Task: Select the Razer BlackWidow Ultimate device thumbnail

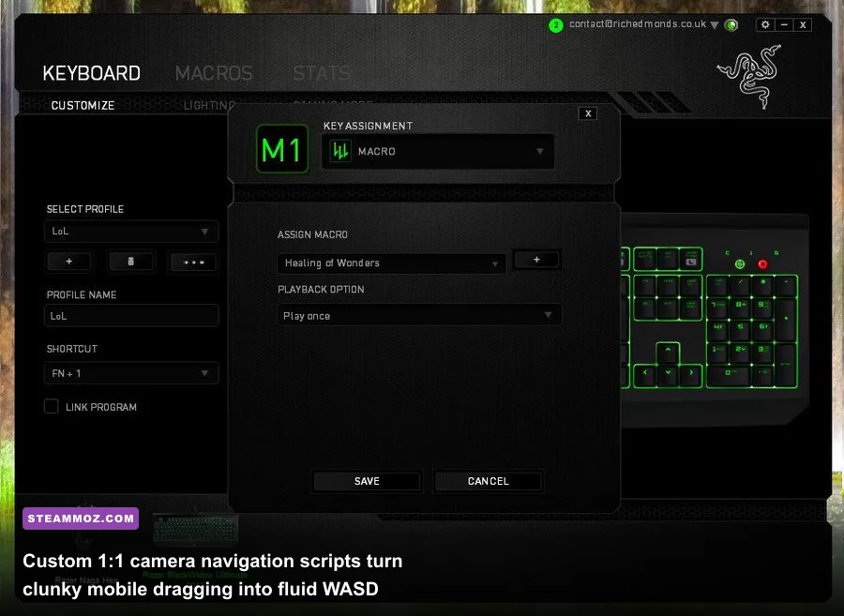Action: [x=195, y=529]
